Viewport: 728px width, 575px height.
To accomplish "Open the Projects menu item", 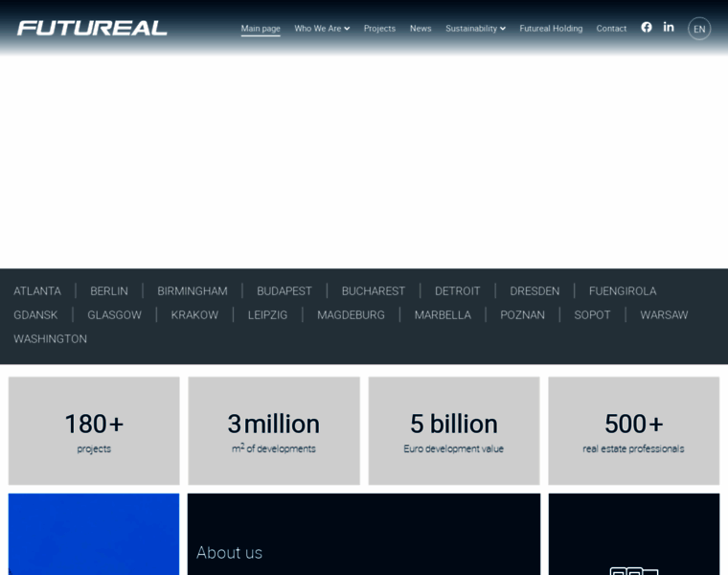I will [x=379, y=29].
